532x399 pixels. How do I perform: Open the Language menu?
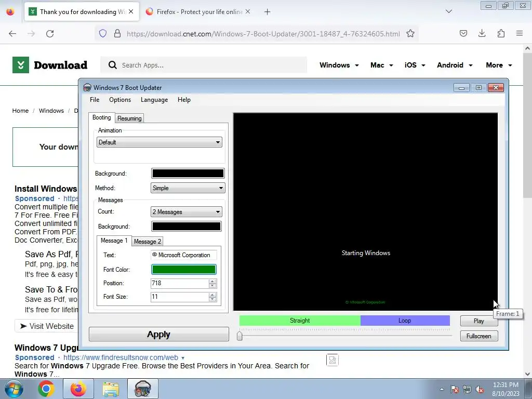pos(154,100)
